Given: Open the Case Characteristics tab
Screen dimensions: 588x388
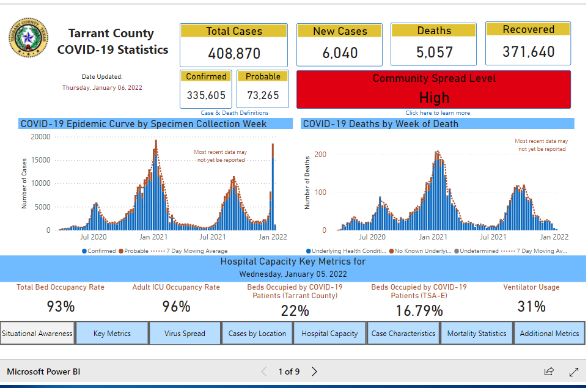Looking at the screenshot, I should [x=403, y=333].
